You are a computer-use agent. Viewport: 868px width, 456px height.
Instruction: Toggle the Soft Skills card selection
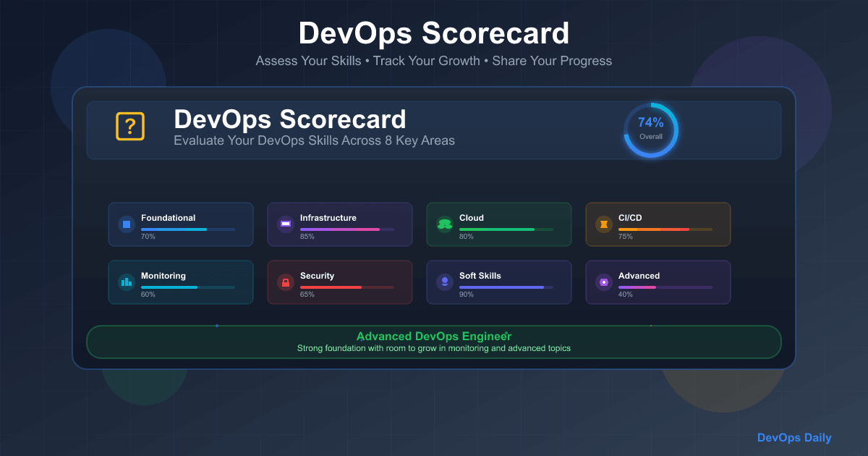(x=498, y=282)
